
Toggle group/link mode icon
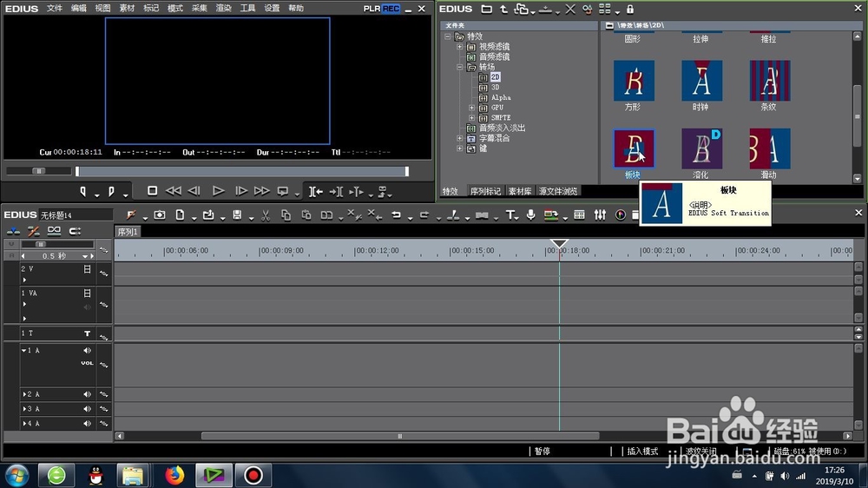click(54, 231)
